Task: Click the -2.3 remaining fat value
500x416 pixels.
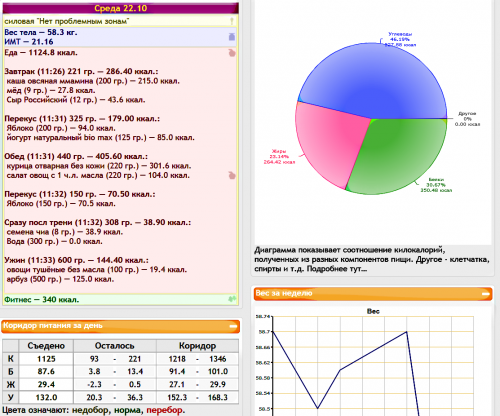Action: tap(94, 384)
